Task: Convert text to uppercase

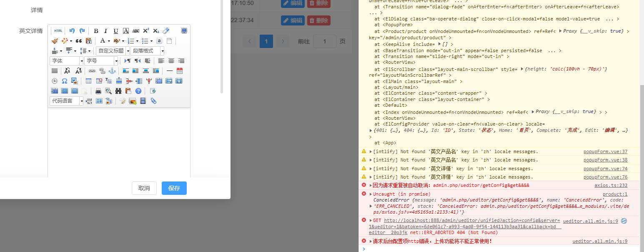Action: click(x=67, y=71)
